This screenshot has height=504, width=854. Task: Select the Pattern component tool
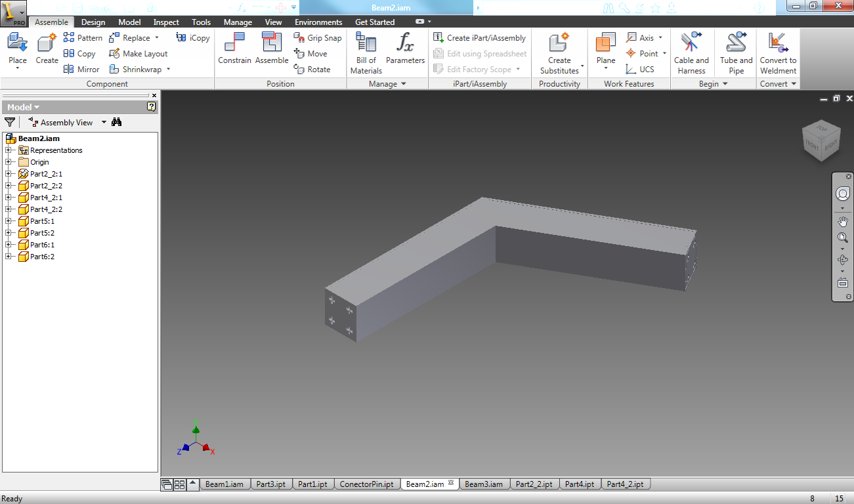83,38
